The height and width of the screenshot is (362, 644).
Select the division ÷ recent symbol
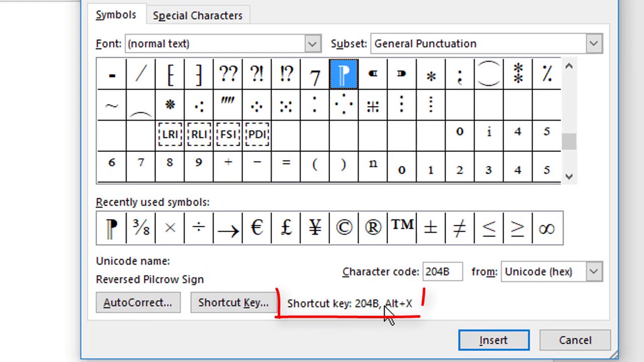199,228
